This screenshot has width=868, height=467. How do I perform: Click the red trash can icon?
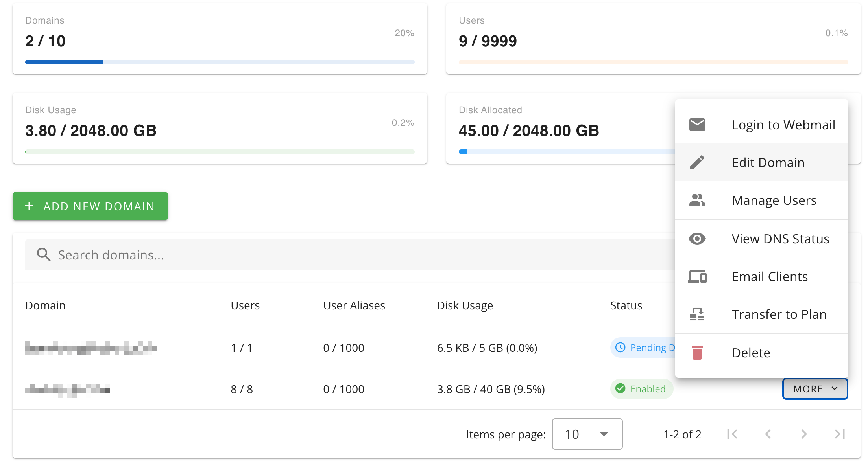click(x=697, y=353)
